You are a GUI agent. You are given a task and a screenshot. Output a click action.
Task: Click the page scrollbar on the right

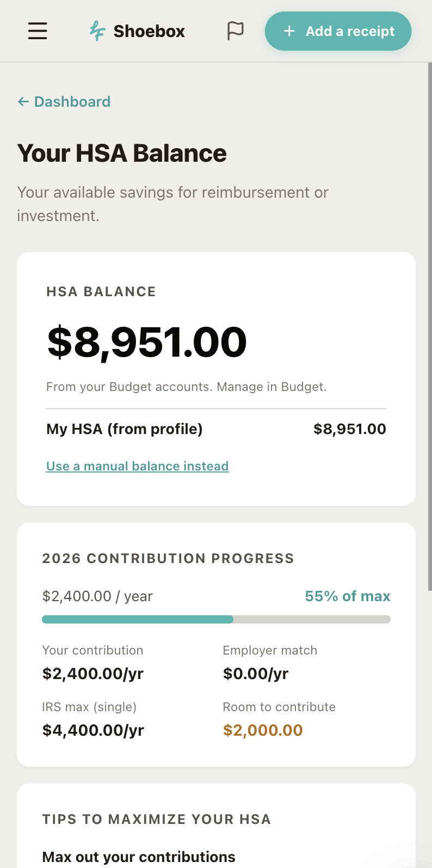click(x=430, y=327)
